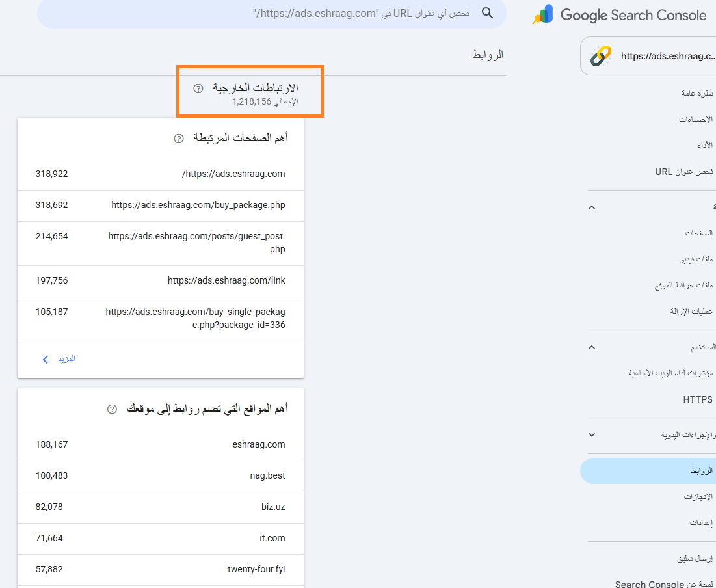Viewport: 716px width, 588px height.
Task: Click the twenty-four.fyi linking site row
Action: point(161,570)
